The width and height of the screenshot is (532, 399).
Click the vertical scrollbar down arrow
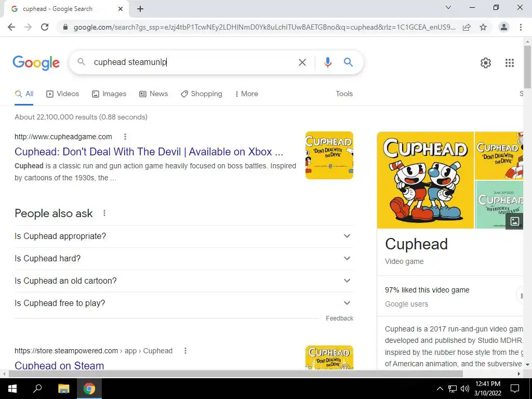[527, 365]
